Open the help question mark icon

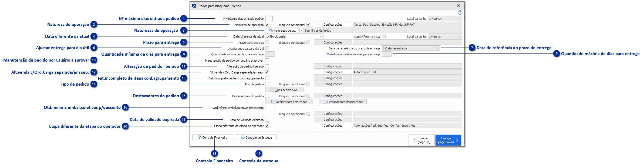pos(460,12)
